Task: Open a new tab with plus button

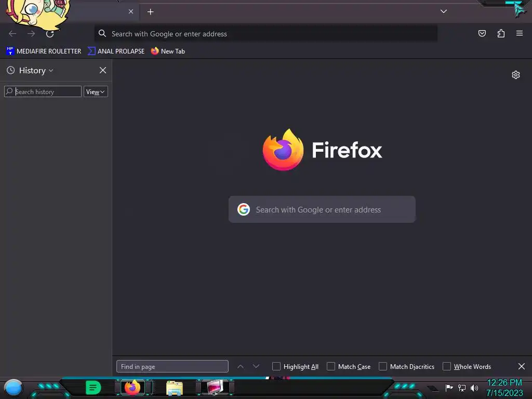Action: tap(150, 12)
